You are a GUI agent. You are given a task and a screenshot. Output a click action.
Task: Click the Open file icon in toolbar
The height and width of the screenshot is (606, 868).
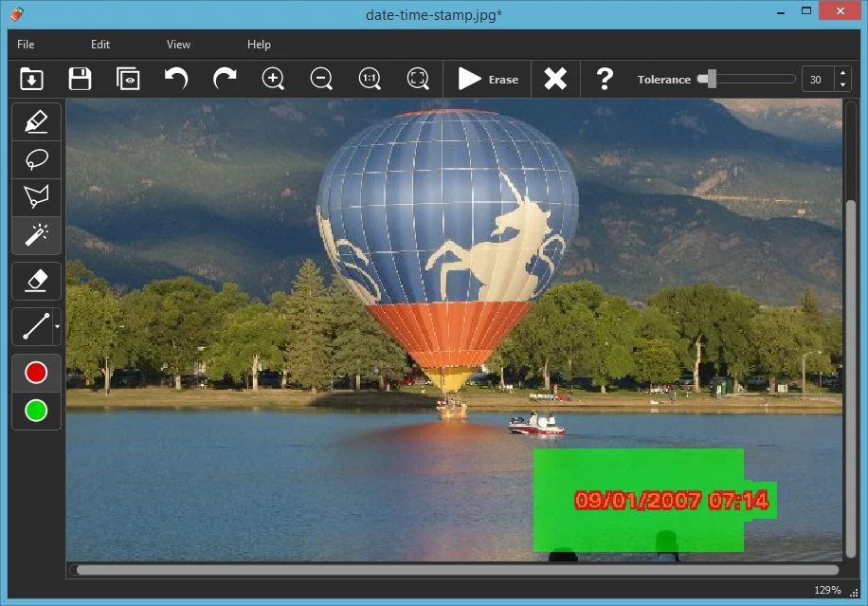click(32, 79)
